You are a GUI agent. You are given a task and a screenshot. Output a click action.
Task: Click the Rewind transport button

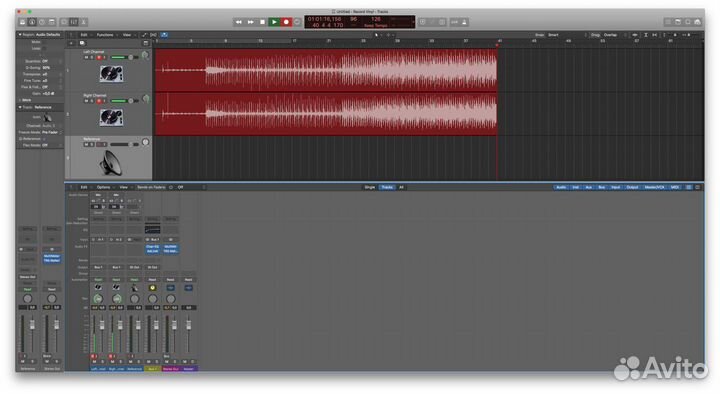[238, 22]
